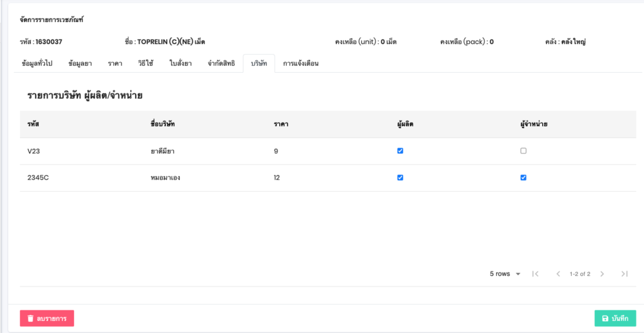Image resolution: width=644 pixels, height=333 pixels.
Task: Go to the next page arrow
Action: 602,274
